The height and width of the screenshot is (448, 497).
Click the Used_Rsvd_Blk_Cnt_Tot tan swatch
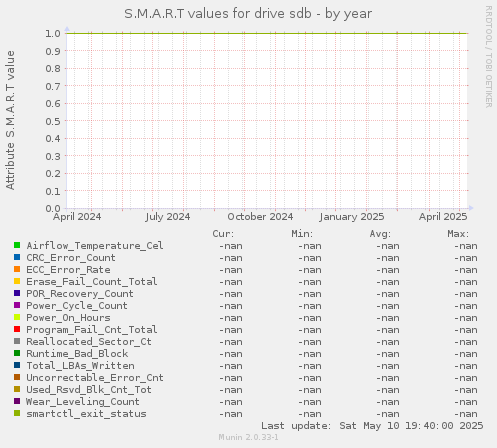tap(17, 389)
